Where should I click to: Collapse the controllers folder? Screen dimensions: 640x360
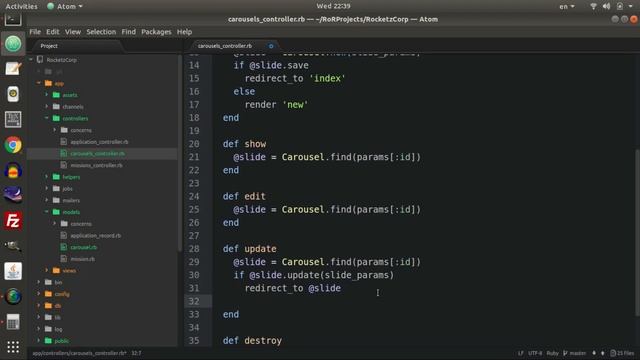(x=47, y=118)
